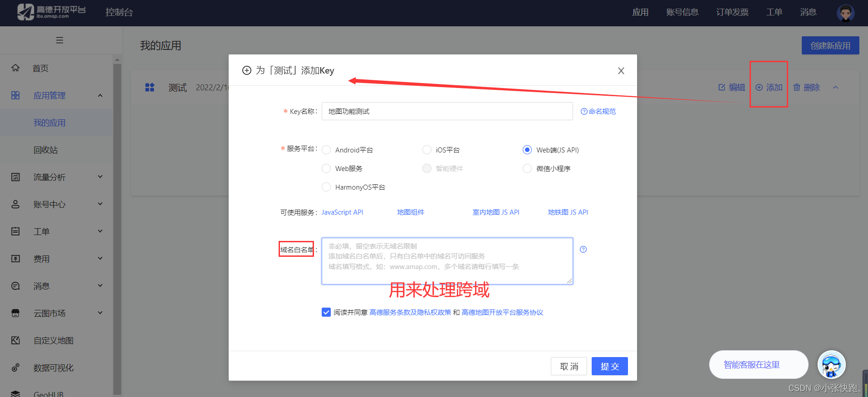Expand the 工单 sidebar chevron
Image resolution: width=868 pixels, height=397 pixels.
coord(100,231)
